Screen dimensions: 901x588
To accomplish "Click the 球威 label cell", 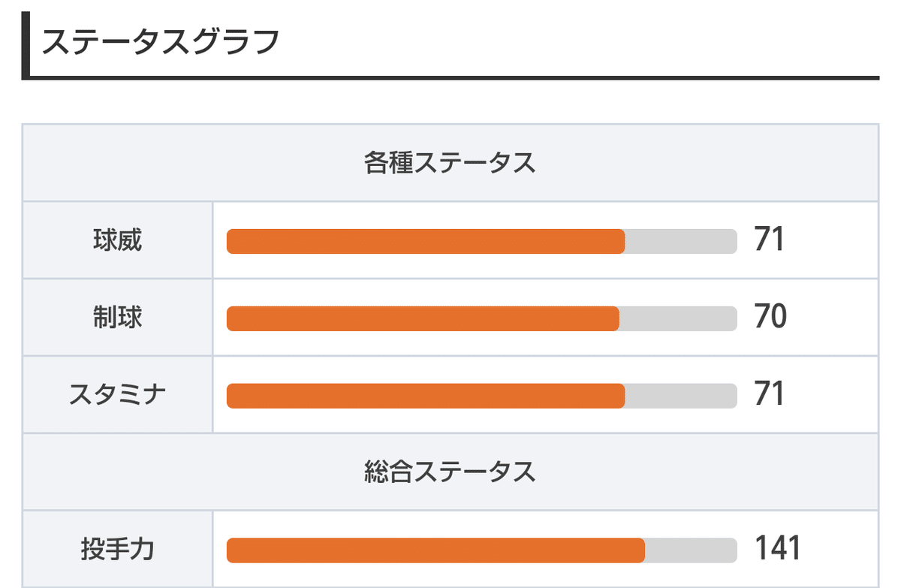I will click(x=118, y=240).
